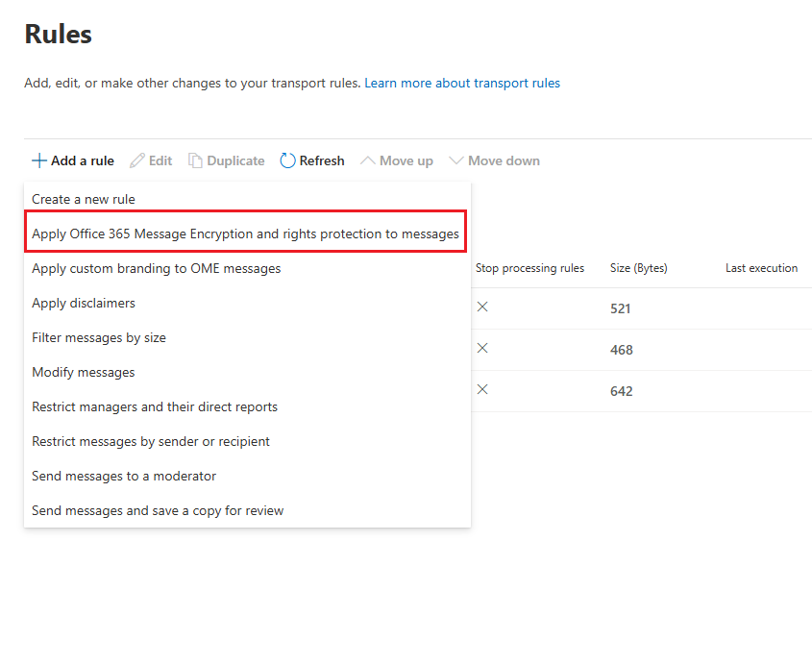Open the Add a rule dropdown label
The height and width of the screenshot is (664, 812).
(83, 160)
